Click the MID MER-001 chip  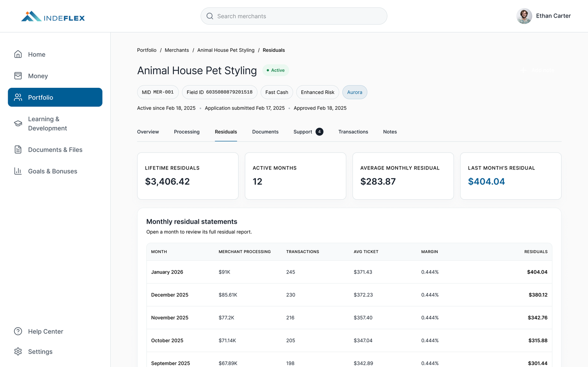(x=158, y=92)
